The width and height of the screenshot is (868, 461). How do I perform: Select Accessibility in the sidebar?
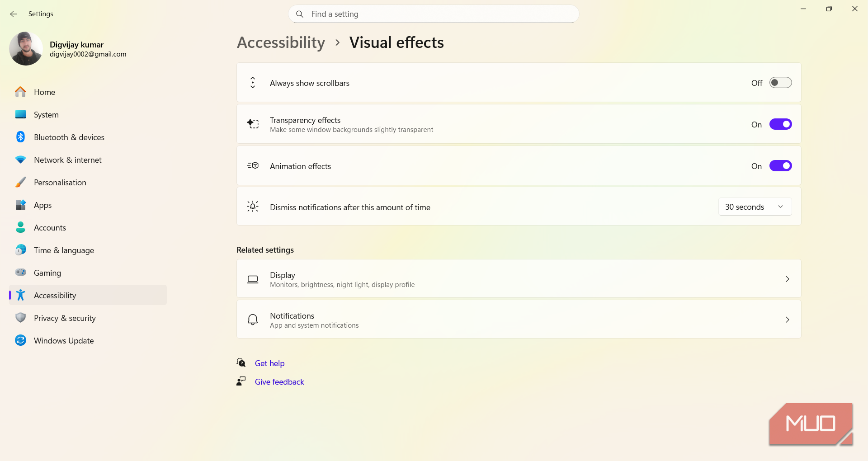(x=88, y=295)
